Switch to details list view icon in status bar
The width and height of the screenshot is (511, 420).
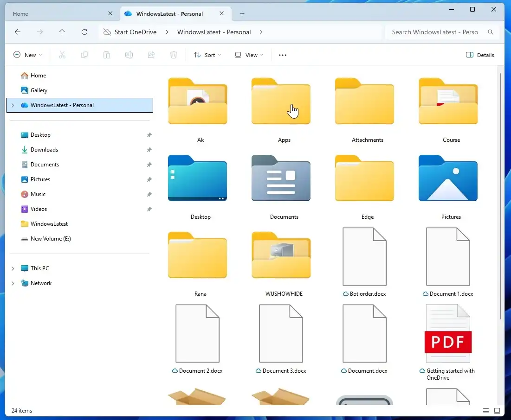[x=486, y=411]
